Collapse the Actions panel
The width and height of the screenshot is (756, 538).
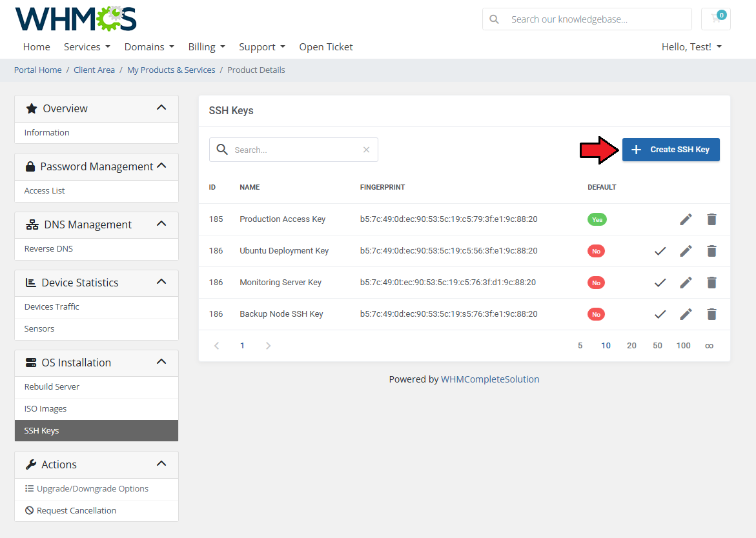(161, 463)
